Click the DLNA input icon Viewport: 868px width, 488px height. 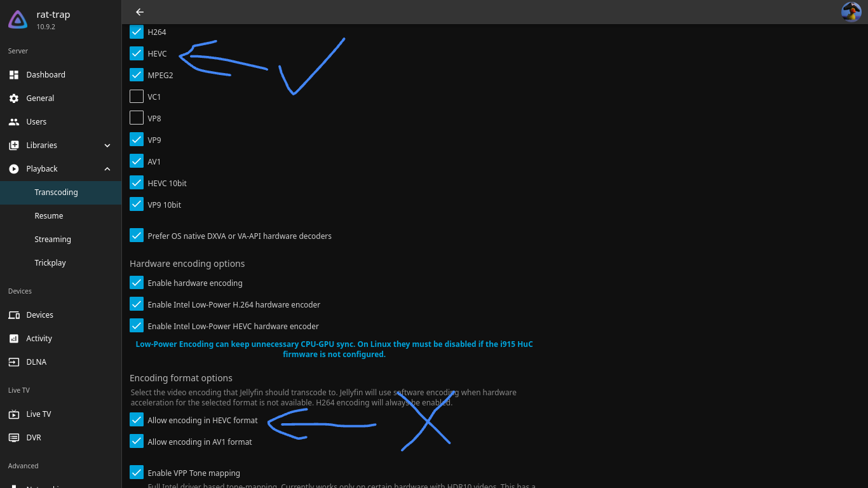[14, 362]
